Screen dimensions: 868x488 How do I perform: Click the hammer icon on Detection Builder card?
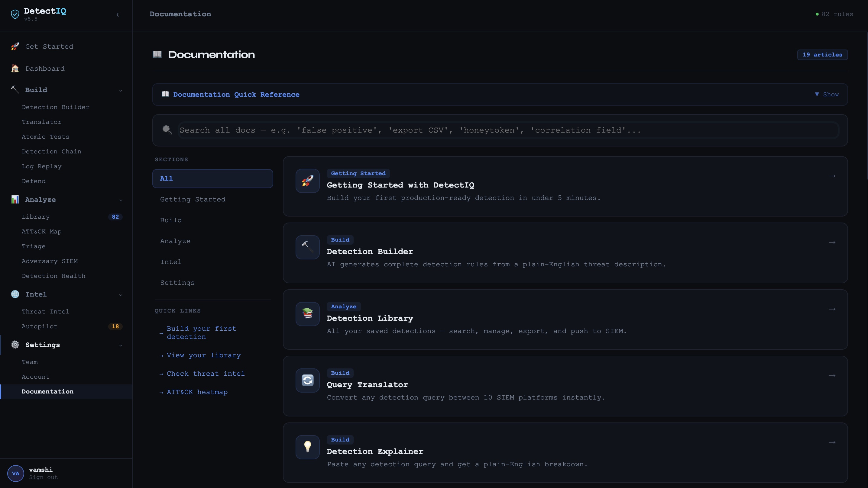(x=307, y=247)
